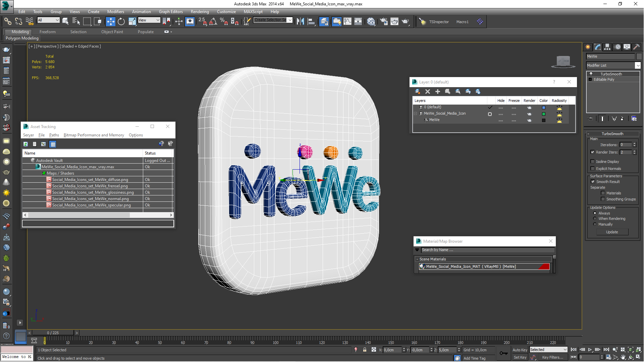Open Select by Name dialog
This screenshot has width=644, height=362.
(x=76, y=21)
